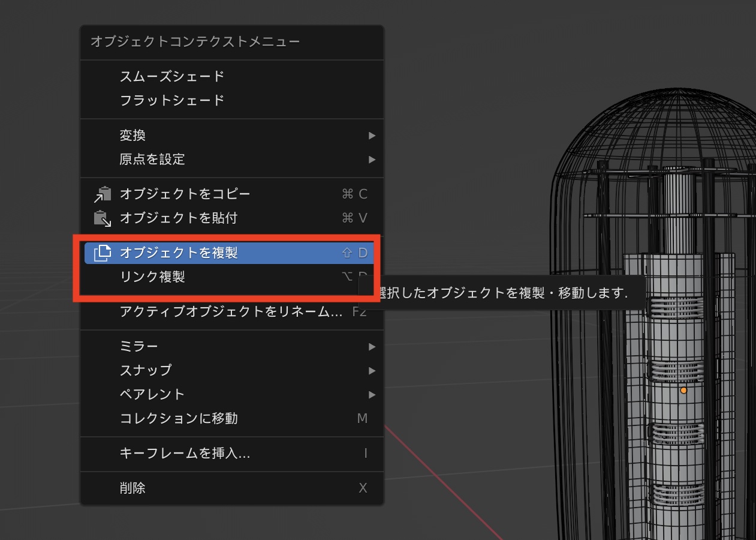Select the highlighted オブジェクトを複製 entry
The image size is (756, 540).
(180, 253)
